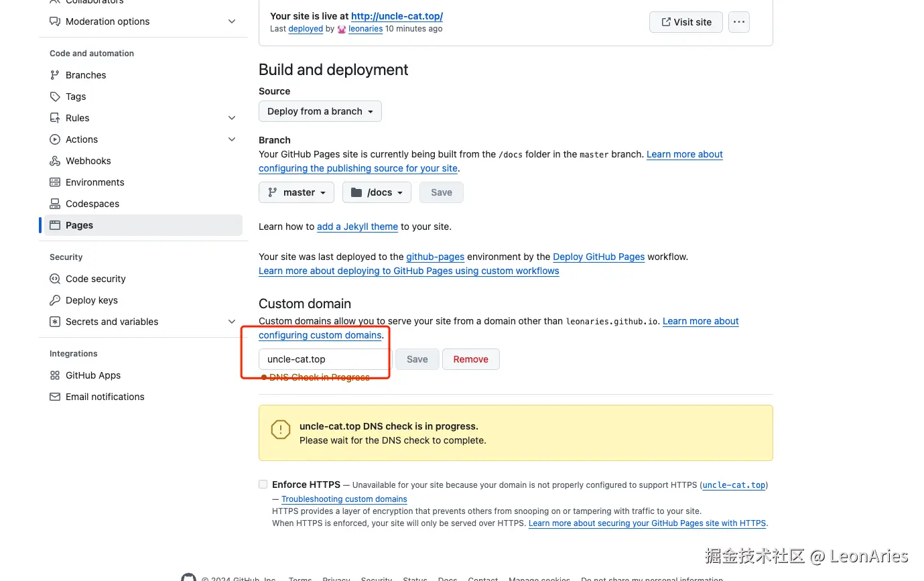Toggle the Enforce HTTPS checkbox

coord(263,484)
